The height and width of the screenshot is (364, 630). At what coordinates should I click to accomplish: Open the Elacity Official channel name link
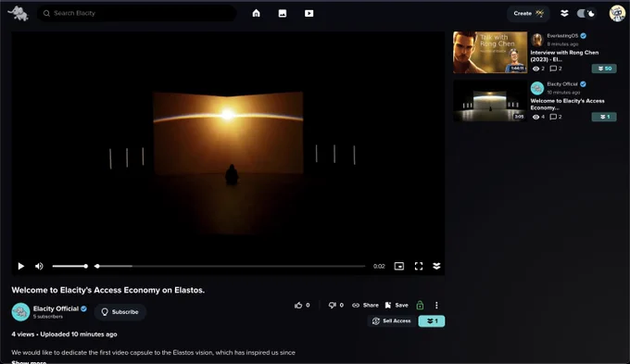56,308
